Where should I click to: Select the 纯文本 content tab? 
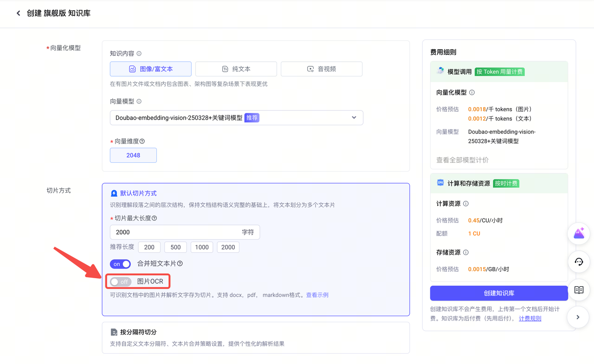click(x=236, y=69)
